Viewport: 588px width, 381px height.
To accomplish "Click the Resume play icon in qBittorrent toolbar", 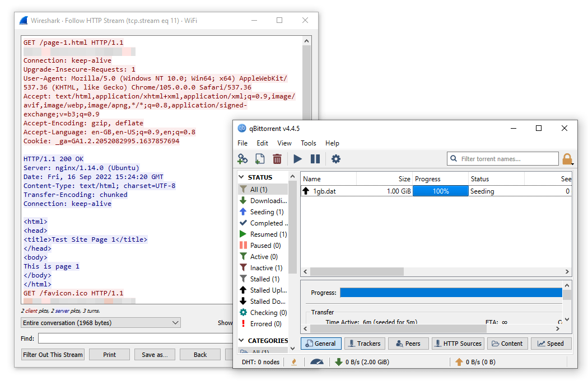I will (297, 159).
